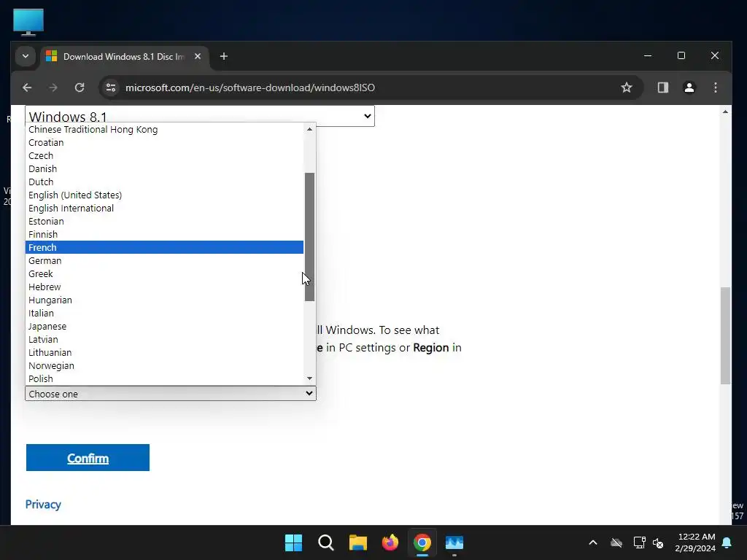The width and height of the screenshot is (747, 560).
Task: Open the Chrome side panel
Action: click(x=662, y=87)
